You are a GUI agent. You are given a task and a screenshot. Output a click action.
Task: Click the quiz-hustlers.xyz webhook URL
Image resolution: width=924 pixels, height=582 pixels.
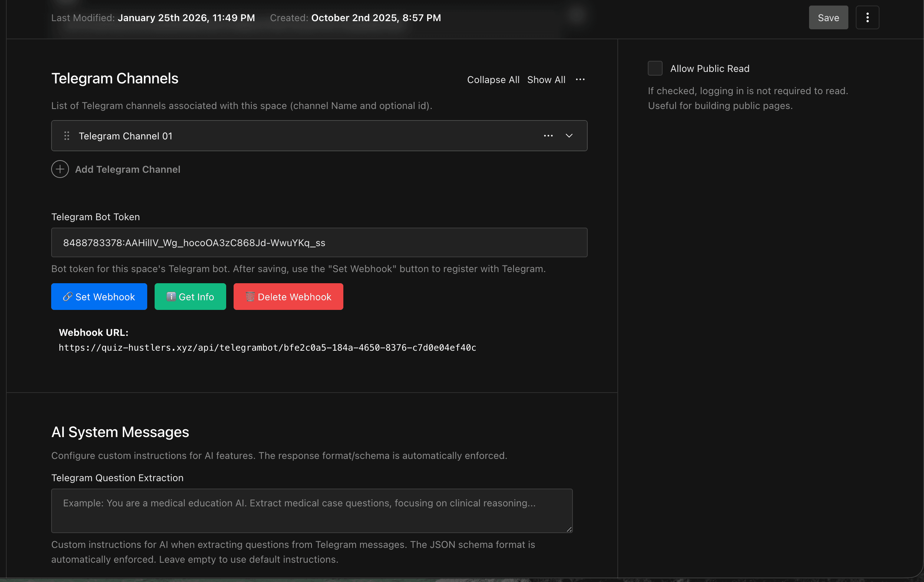(x=267, y=348)
